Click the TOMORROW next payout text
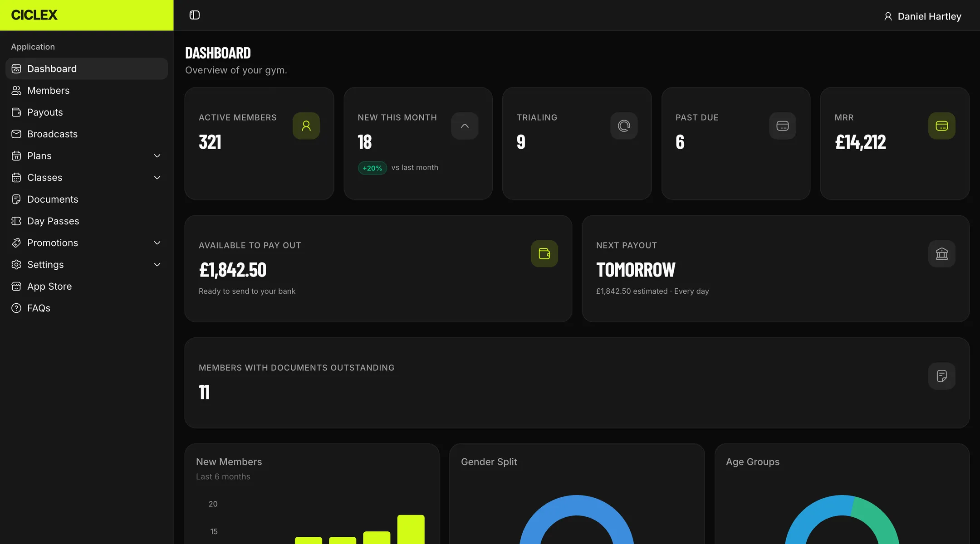 tap(636, 270)
